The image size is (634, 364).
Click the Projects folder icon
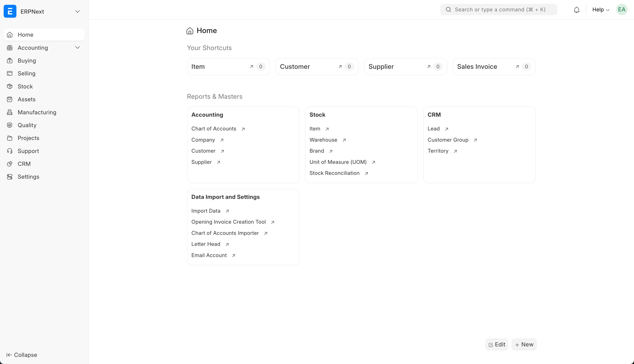coord(10,138)
